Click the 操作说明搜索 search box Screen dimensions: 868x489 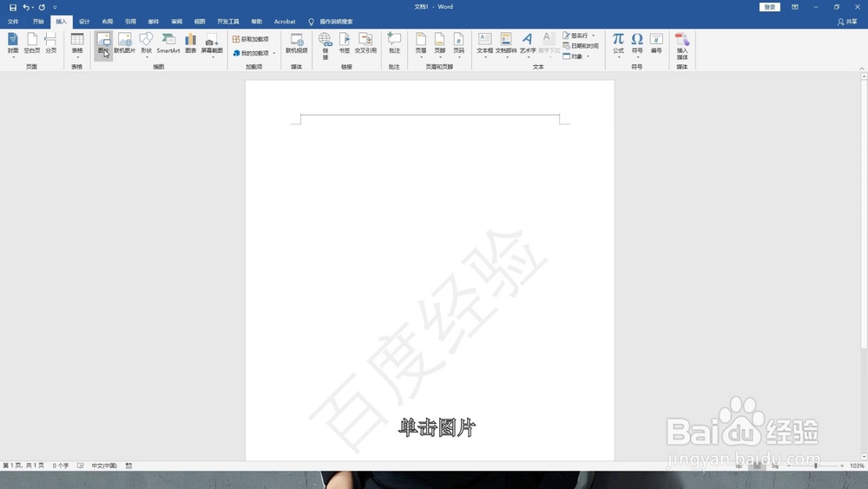click(x=336, y=22)
